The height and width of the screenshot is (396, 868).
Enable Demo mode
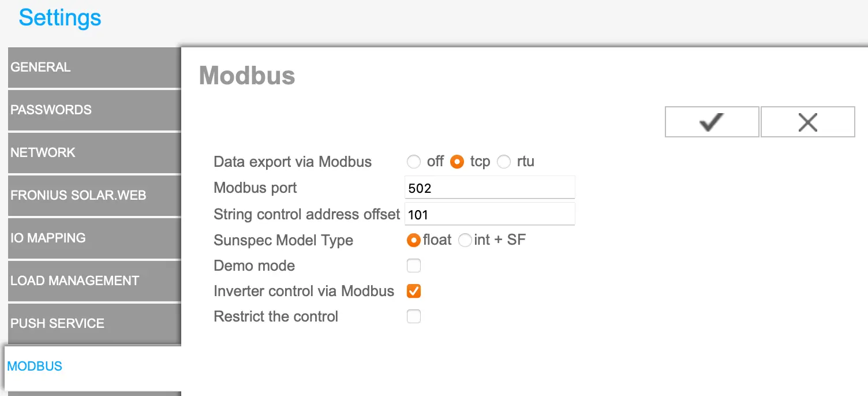(x=414, y=266)
